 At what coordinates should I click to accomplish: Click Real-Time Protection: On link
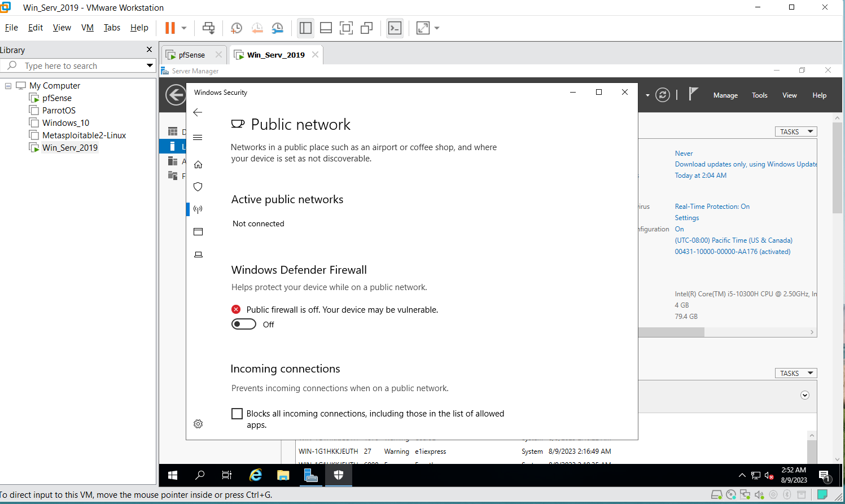pyautogui.click(x=712, y=207)
